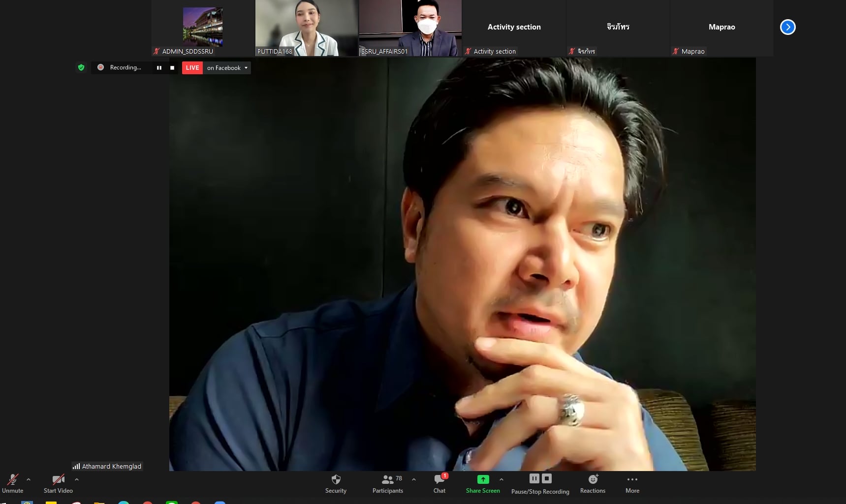Click the green Share Screen icon
846x504 pixels.
point(483,479)
